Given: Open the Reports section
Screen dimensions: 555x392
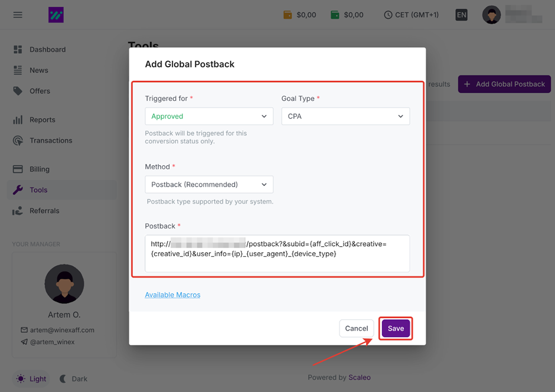Looking at the screenshot, I should pos(42,120).
